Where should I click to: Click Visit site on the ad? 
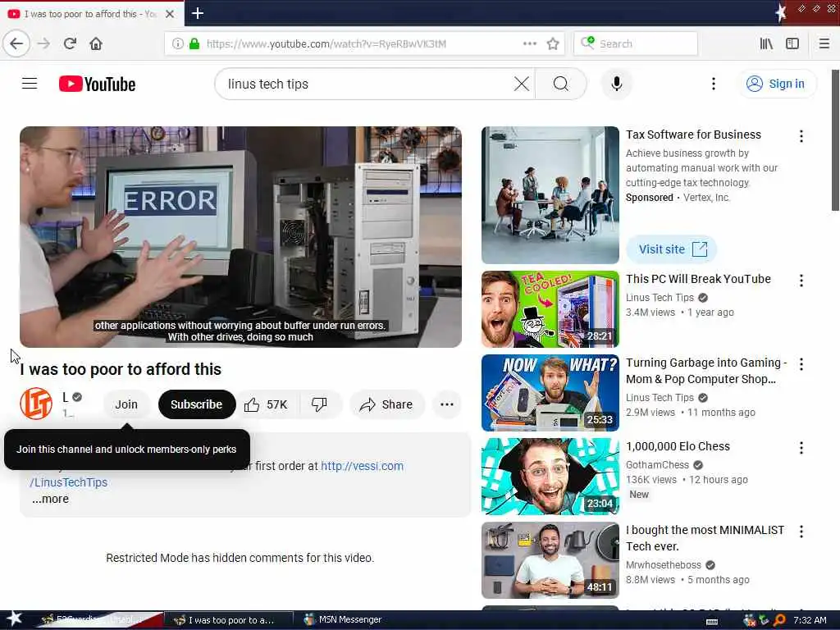(x=672, y=249)
